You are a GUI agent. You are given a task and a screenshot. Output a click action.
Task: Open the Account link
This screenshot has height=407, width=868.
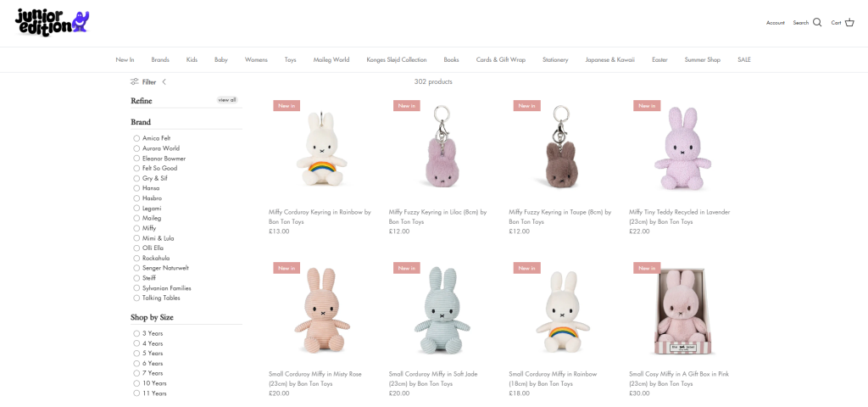pos(775,23)
